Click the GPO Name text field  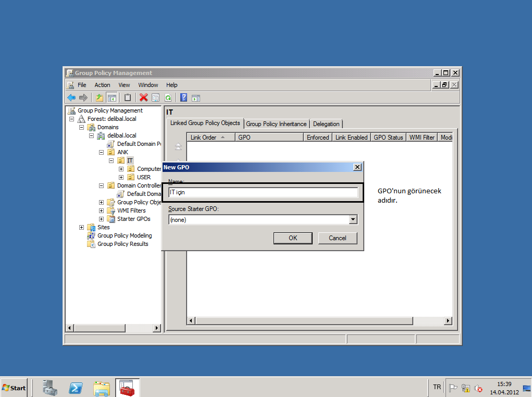click(x=263, y=192)
